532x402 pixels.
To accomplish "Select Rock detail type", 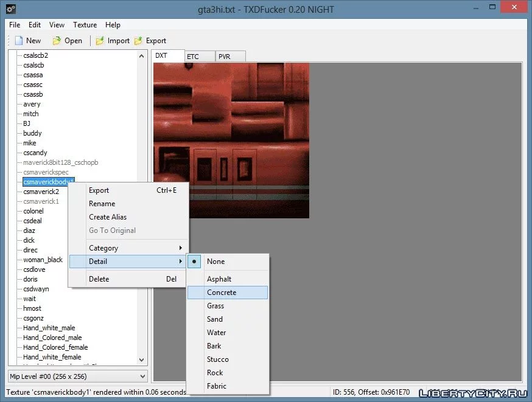I will click(x=228, y=373).
